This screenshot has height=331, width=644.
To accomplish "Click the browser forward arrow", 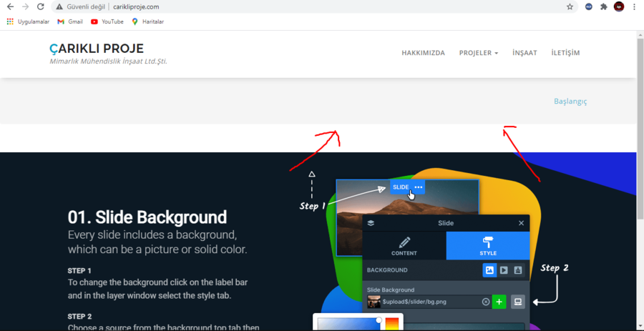I will click(x=26, y=6).
